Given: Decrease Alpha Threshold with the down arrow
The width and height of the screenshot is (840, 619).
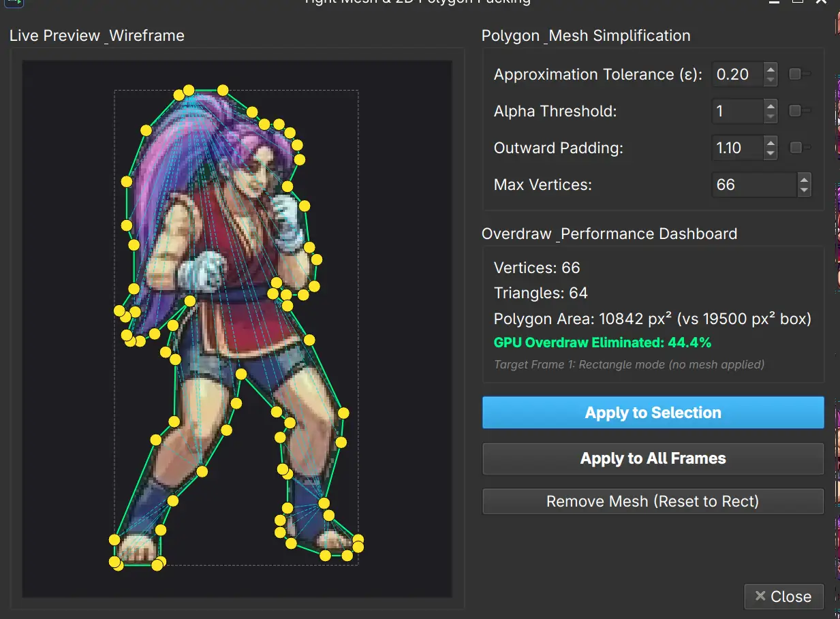Looking at the screenshot, I should 771,117.
